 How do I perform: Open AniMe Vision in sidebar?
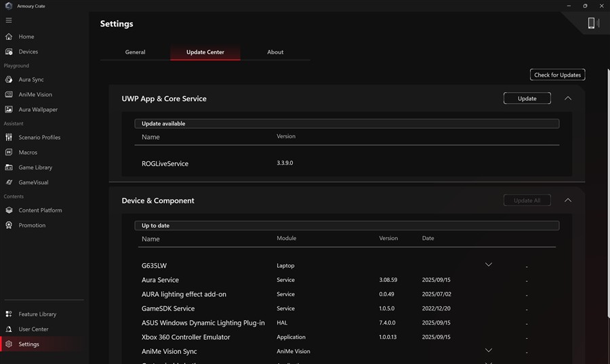point(9,95)
